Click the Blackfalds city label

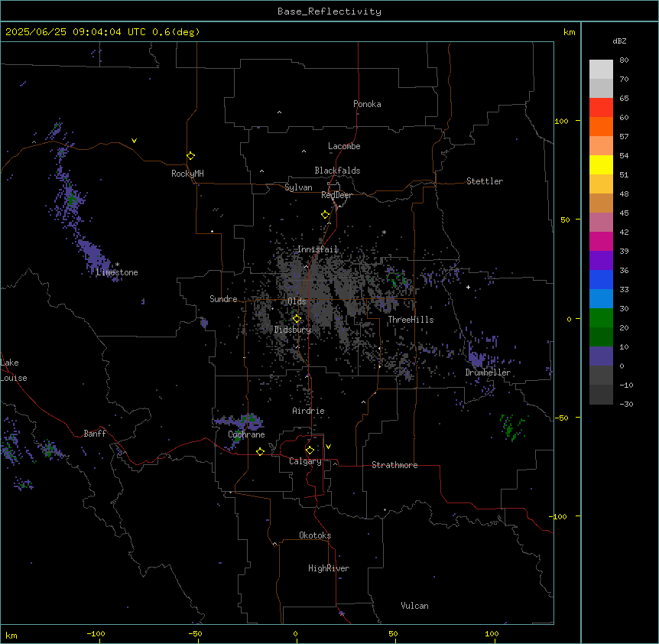point(337,171)
